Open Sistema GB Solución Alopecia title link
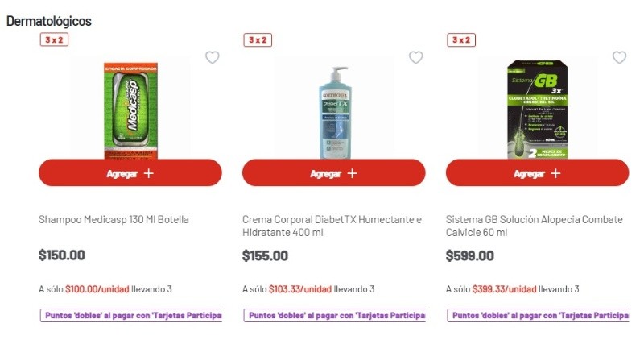The width and height of the screenshot is (644, 344). click(x=534, y=226)
